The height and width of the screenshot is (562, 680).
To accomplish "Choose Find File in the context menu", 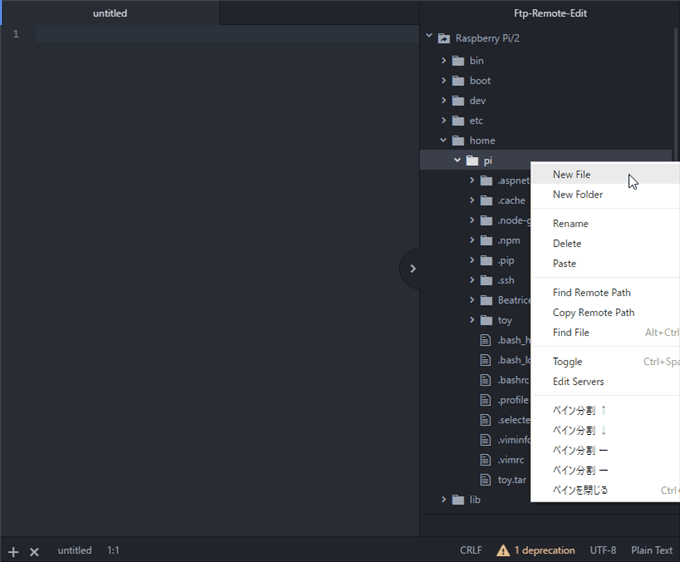I will coord(605,332).
